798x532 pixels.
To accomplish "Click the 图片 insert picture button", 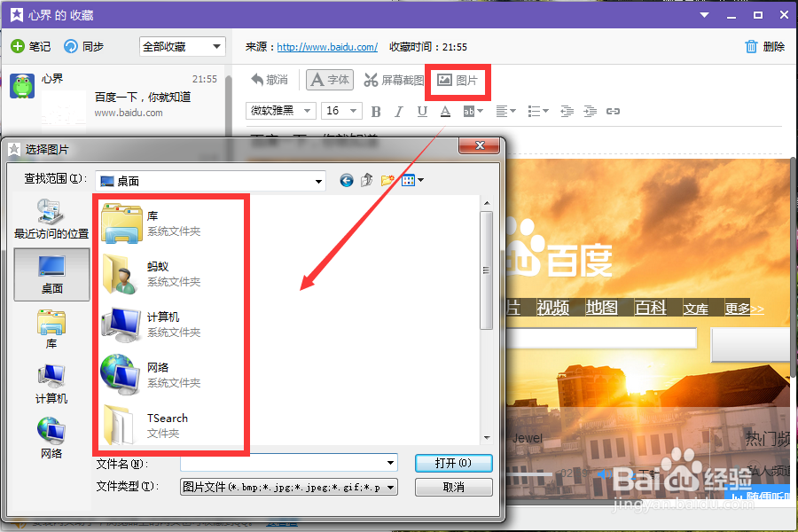I will coord(458,80).
